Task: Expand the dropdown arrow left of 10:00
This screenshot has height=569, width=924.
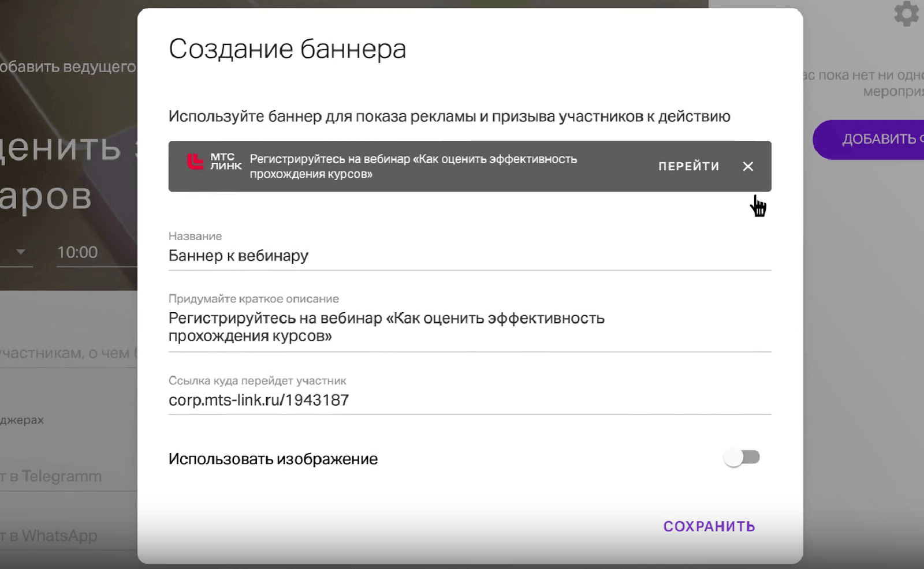Action: click(x=21, y=252)
